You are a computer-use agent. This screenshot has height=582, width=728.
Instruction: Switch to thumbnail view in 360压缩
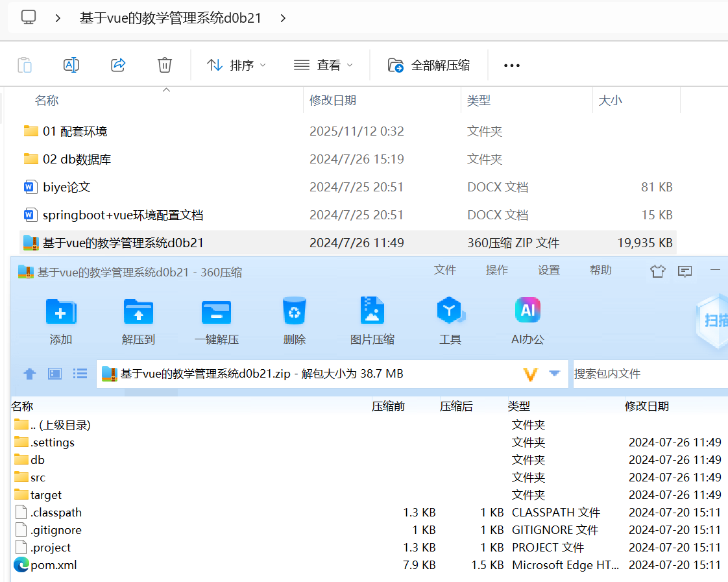point(55,374)
